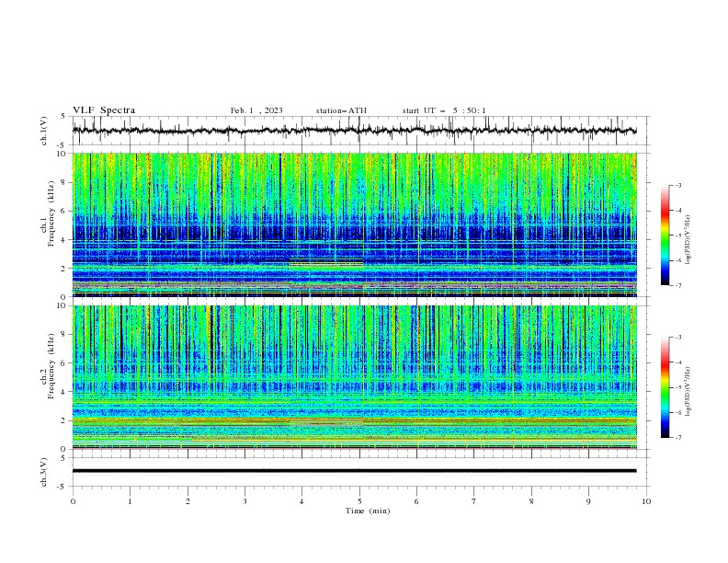728x563 pixels.
Task: Click the "Time (min)" axis label
Action: [x=368, y=511]
